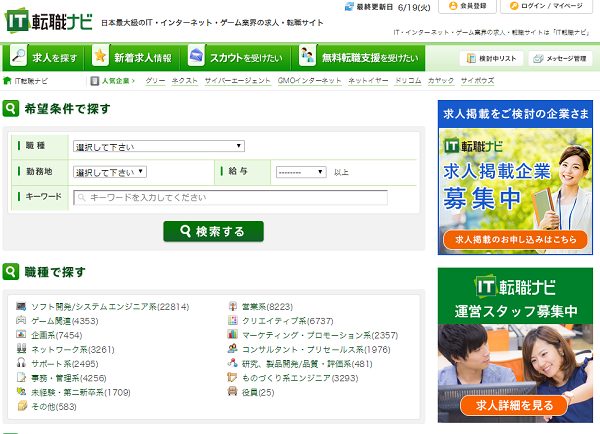The width and height of the screenshot is (600, 434).
Task: Expand the 給与 salary dropdown
Action: [301, 172]
